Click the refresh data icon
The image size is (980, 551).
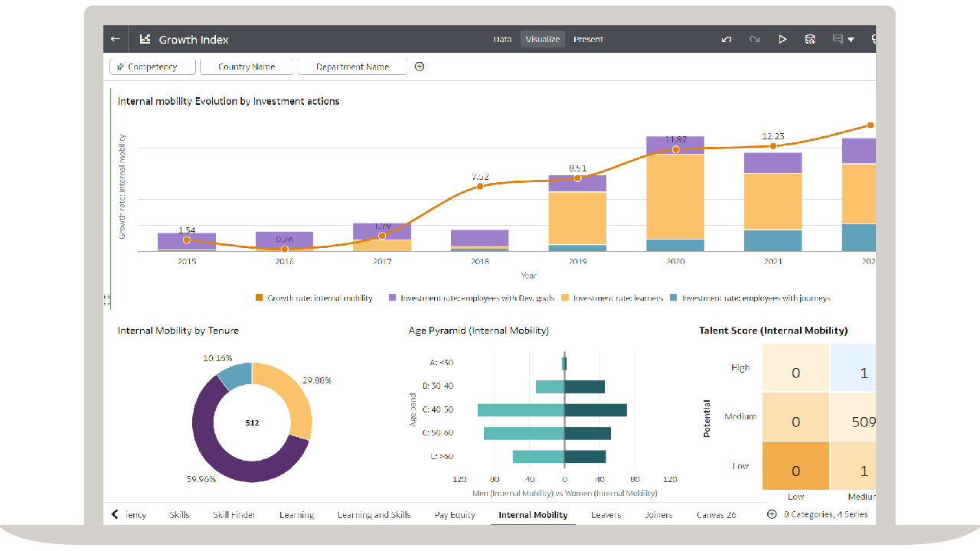tap(809, 39)
